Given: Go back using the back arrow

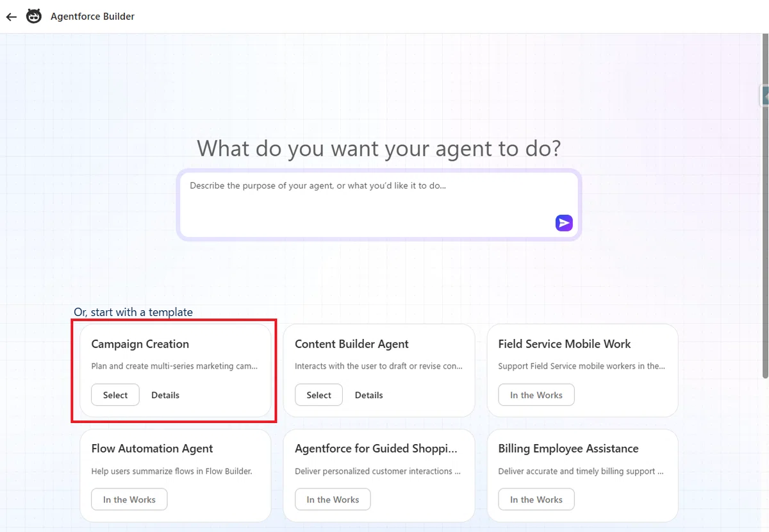Looking at the screenshot, I should tap(11, 17).
